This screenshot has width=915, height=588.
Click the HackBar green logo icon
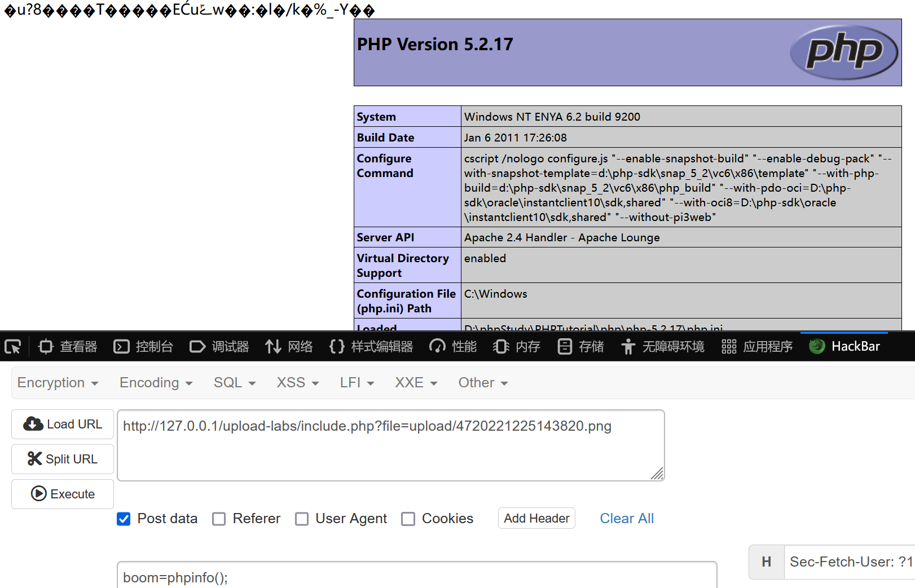[817, 346]
